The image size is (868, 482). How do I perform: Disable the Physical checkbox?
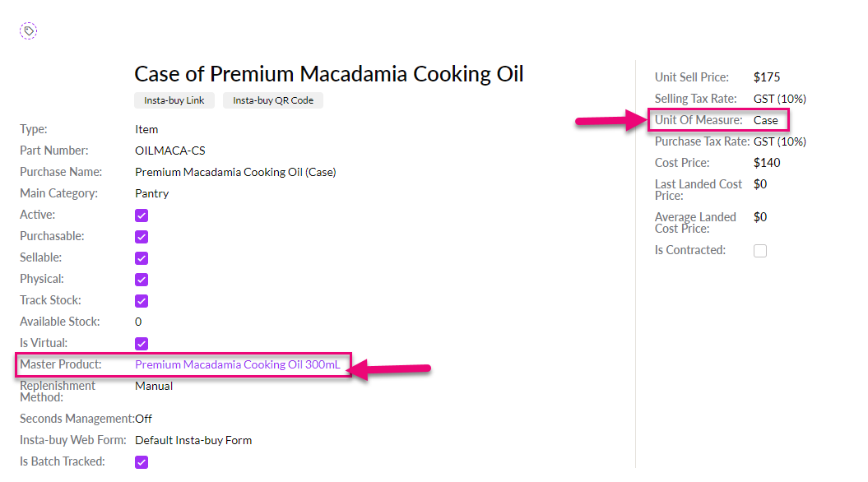pos(142,280)
